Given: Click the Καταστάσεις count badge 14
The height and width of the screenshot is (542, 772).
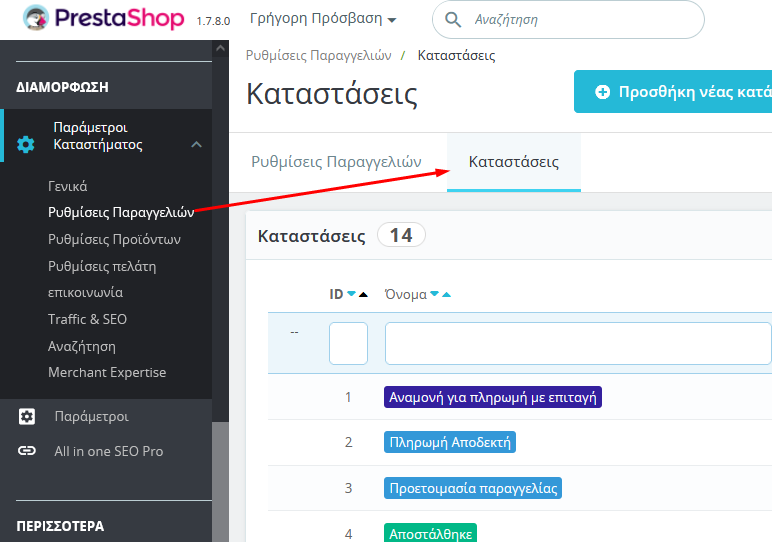Looking at the screenshot, I should [x=401, y=235].
